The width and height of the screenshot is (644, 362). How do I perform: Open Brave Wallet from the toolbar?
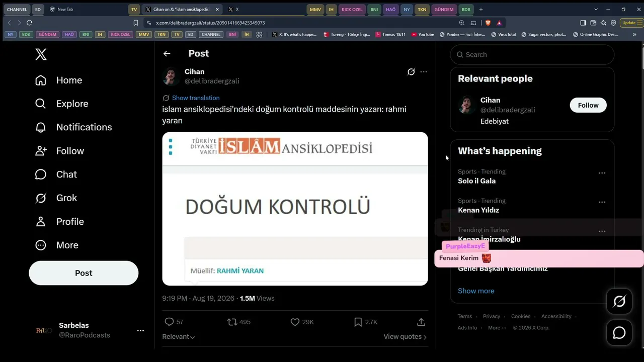point(593,23)
